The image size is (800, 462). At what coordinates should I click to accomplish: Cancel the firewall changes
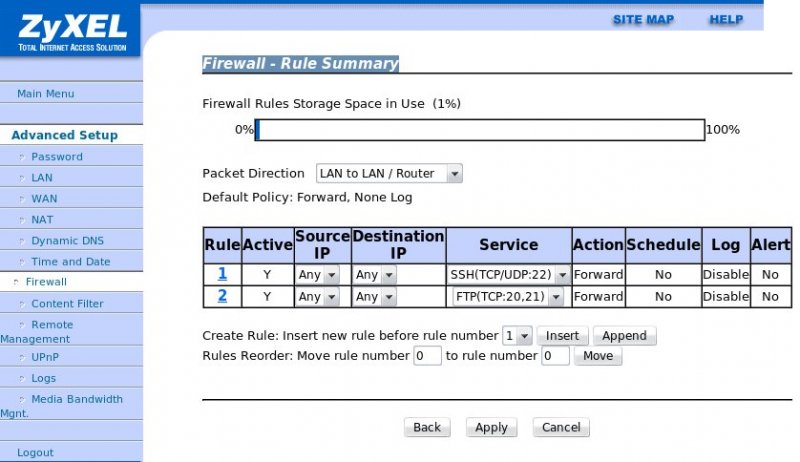point(561,427)
